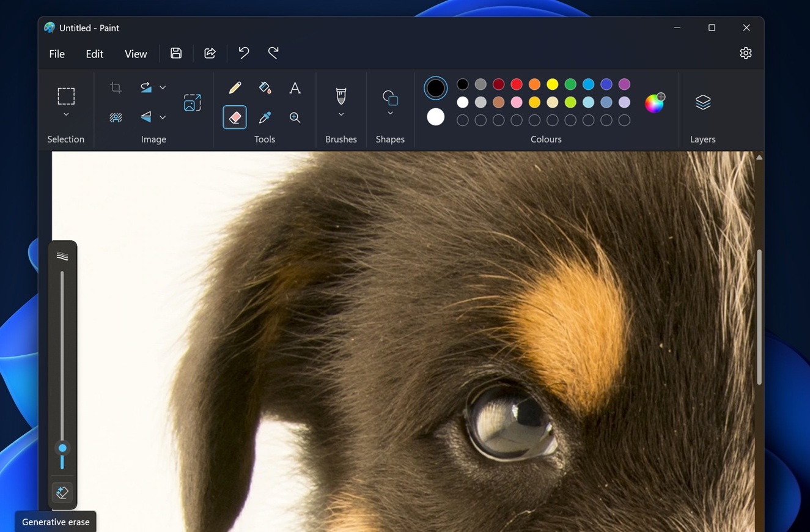Open the Resize image tool

(x=192, y=103)
